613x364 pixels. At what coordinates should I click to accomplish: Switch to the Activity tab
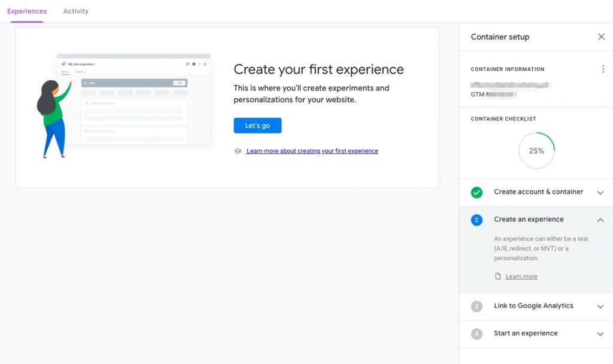pos(75,11)
